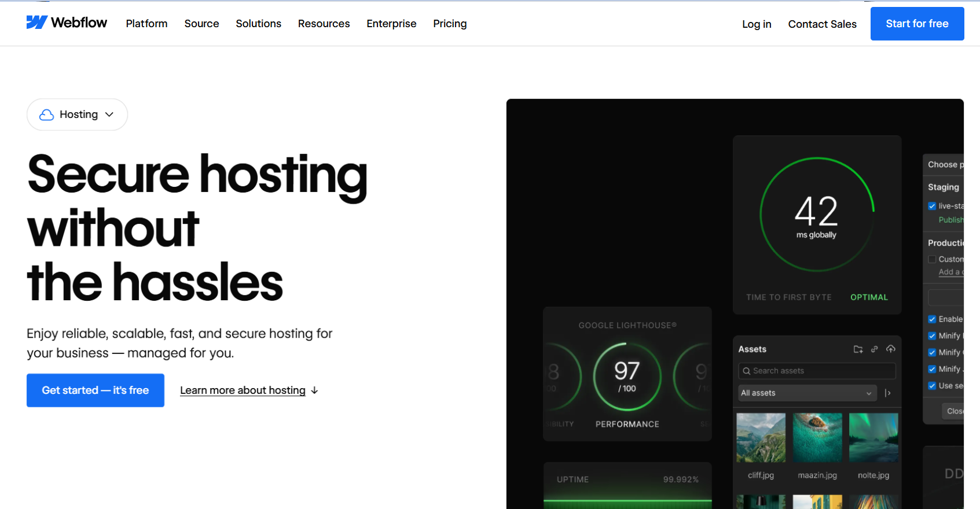Click the Add a link under Custom

click(x=951, y=272)
